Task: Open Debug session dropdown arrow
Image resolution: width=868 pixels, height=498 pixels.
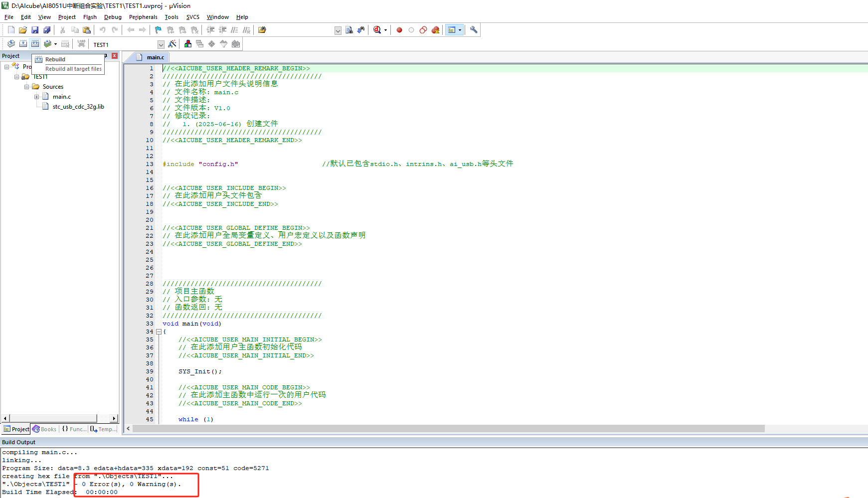Action: click(385, 30)
